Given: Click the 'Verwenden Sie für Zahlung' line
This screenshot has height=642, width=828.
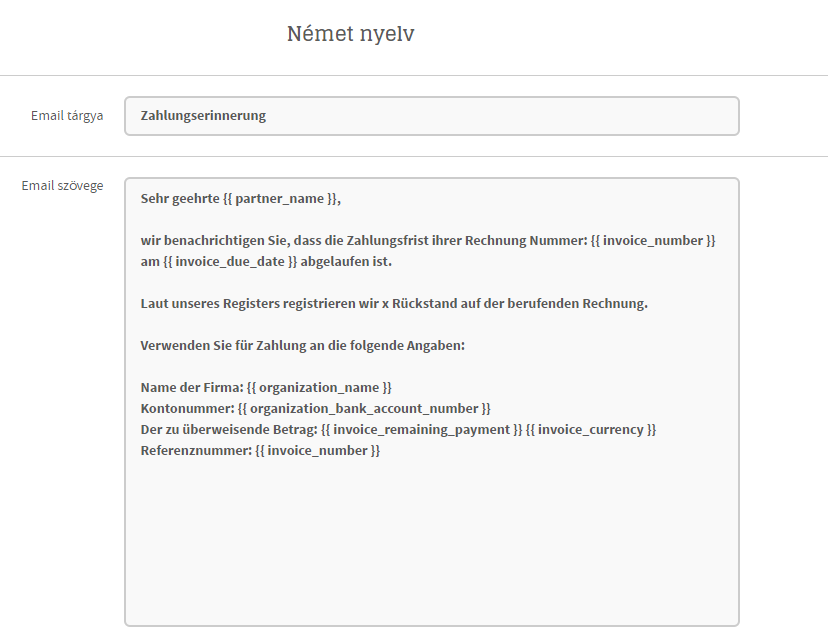Looking at the screenshot, I should click(x=303, y=346).
